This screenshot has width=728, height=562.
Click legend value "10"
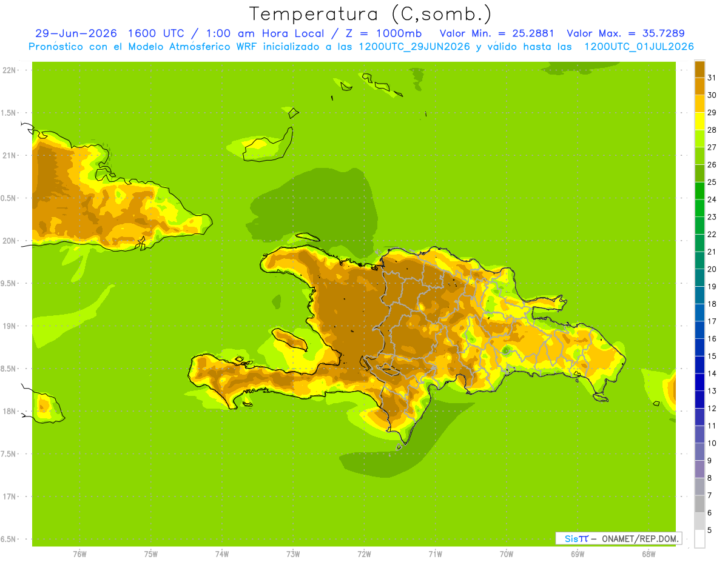click(712, 443)
